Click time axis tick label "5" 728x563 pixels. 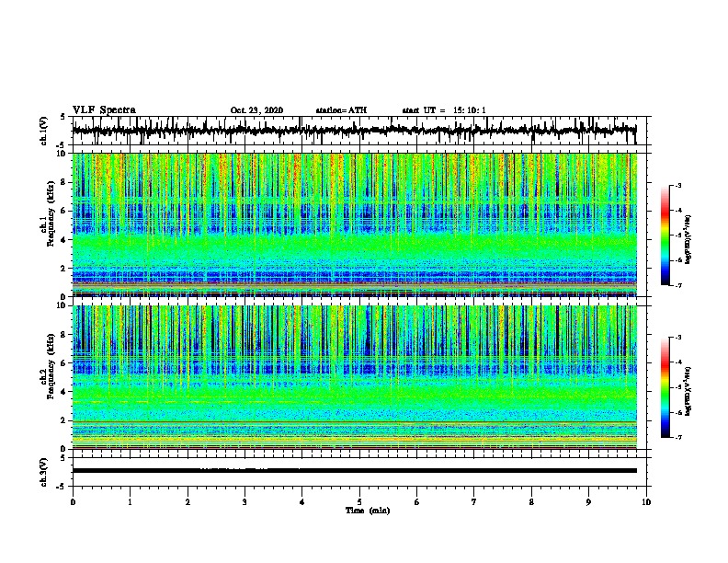pyautogui.click(x=359, y=502)
